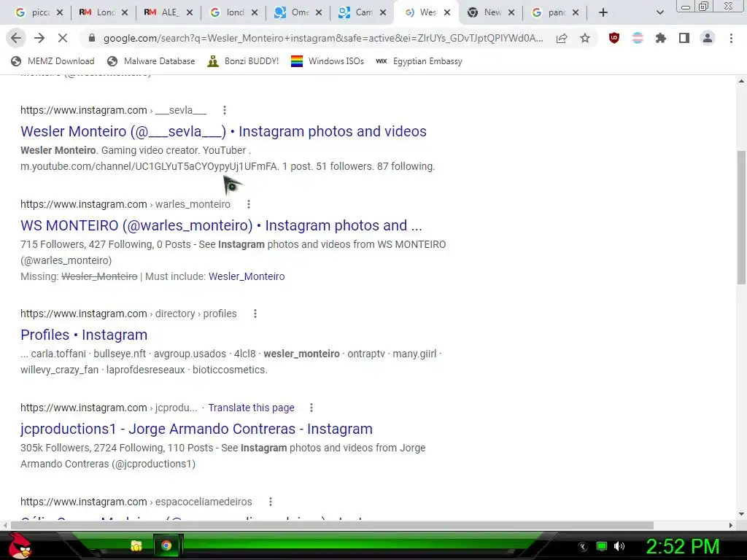Screen dimensions: 747x560
Task: Open Chrome three-dot menu
Action: tap(731, 38)
